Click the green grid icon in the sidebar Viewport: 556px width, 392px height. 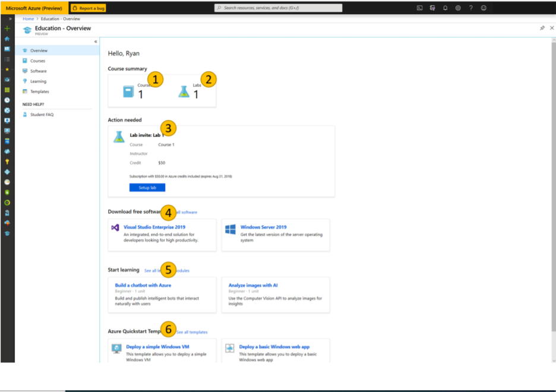click(x=7, y=90)
